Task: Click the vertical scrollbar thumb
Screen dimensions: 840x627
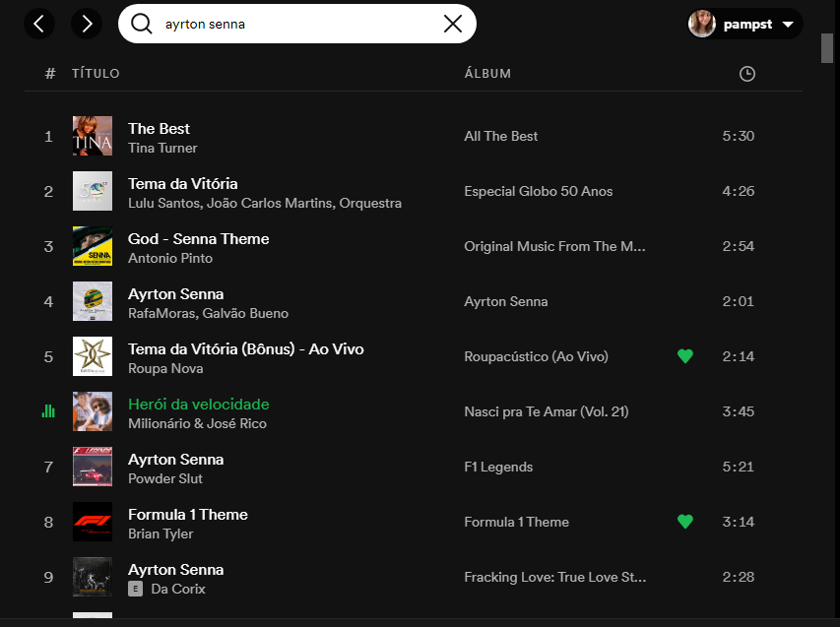Action: click(827, 48)
